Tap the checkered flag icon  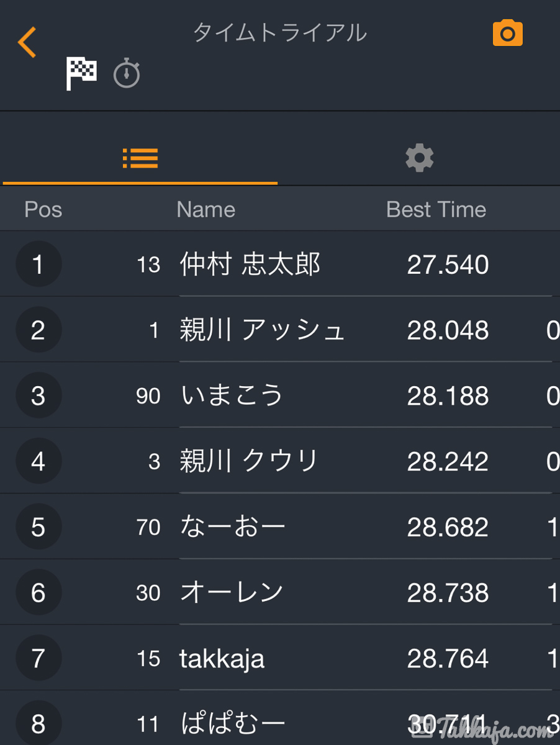[81, 73]
